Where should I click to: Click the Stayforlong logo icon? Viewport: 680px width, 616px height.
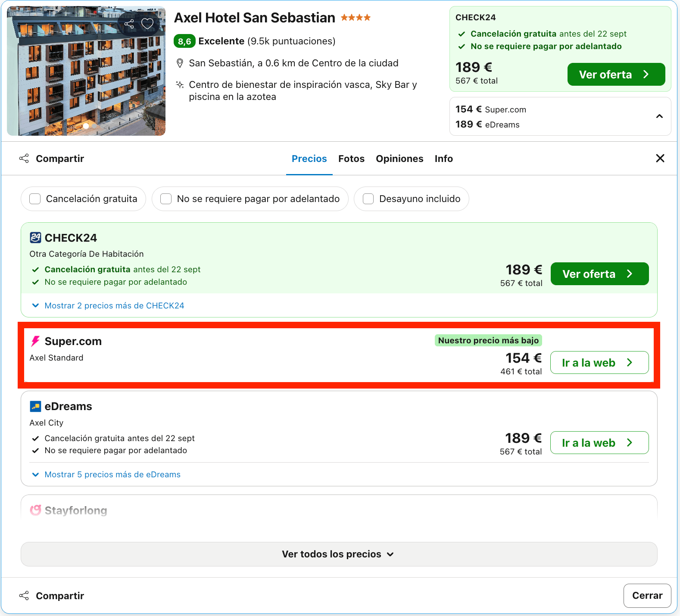point(35,510)
